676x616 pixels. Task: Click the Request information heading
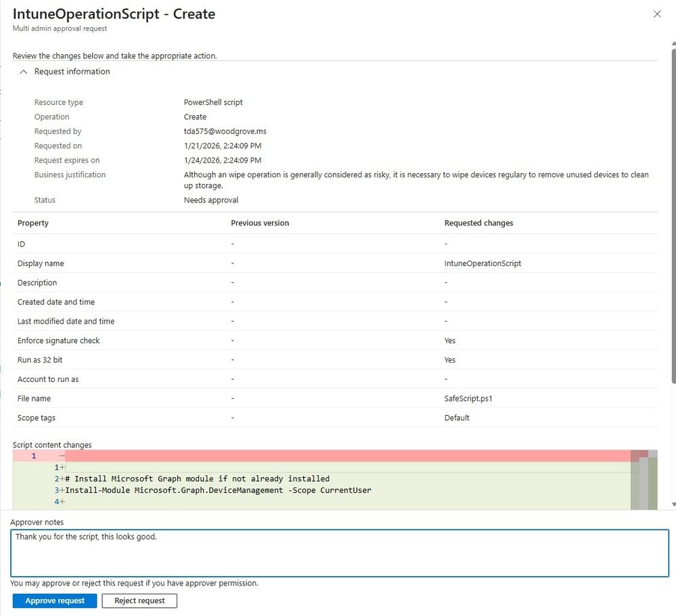[x=72, y=72]
